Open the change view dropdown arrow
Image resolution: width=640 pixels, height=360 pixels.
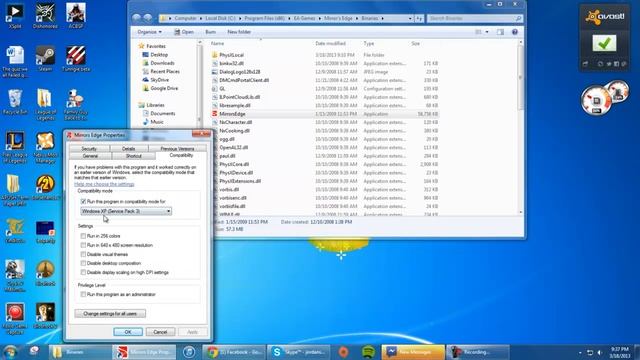pyautogui.click(x=487, y=32)
